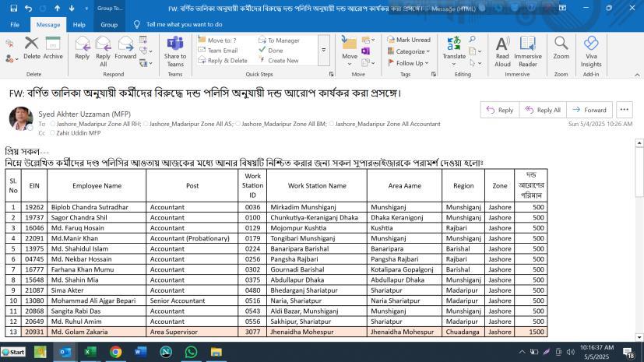Viewport: 644px width, 362px height.
Task: Open the IM reply dropdown
Action: point(146,51)
